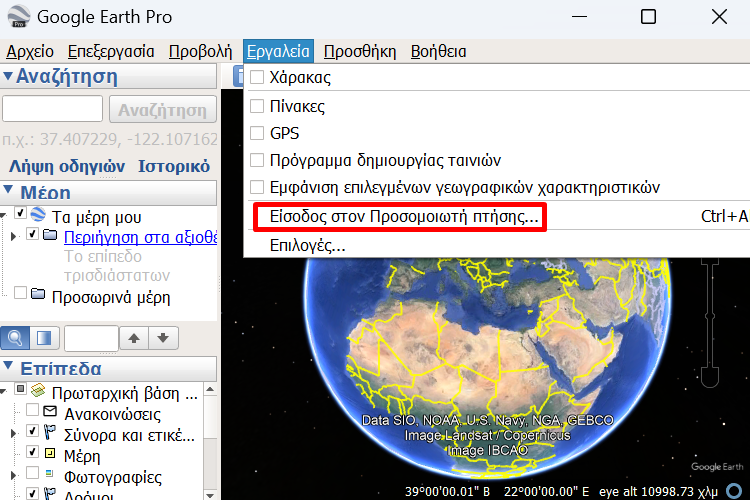The image size is (750, 500).
Task: Uncheck the Μέρη layer checkbox
Action: pyautogui.click(x=32, y=452)
